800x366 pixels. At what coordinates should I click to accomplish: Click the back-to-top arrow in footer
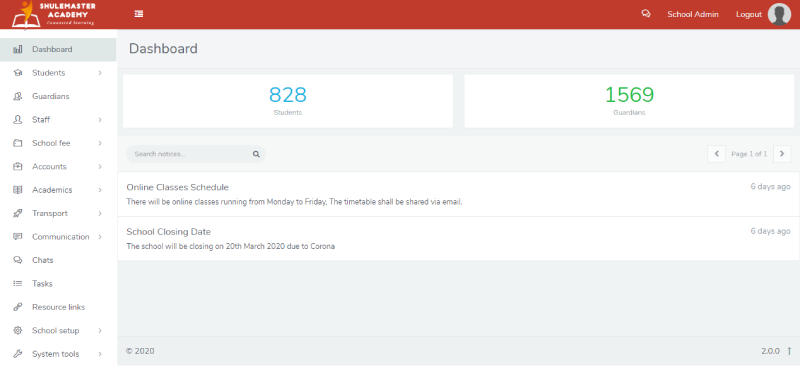pyautogui.click(x=789, y=351)
